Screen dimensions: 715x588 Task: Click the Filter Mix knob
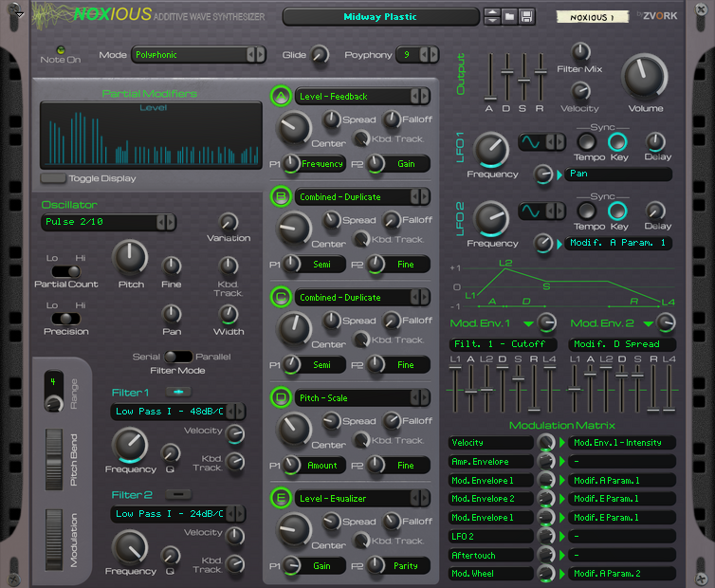[580, 52]
